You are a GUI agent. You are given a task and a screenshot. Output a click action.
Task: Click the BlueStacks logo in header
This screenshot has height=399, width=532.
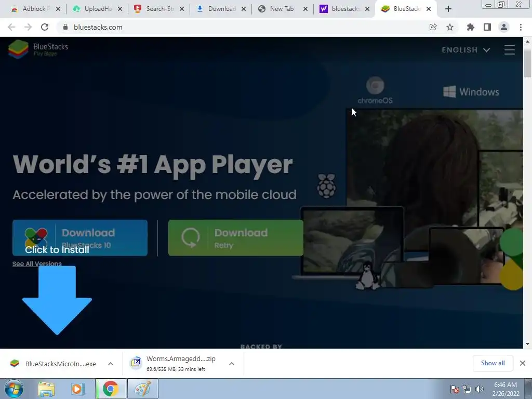coord(38,49)
